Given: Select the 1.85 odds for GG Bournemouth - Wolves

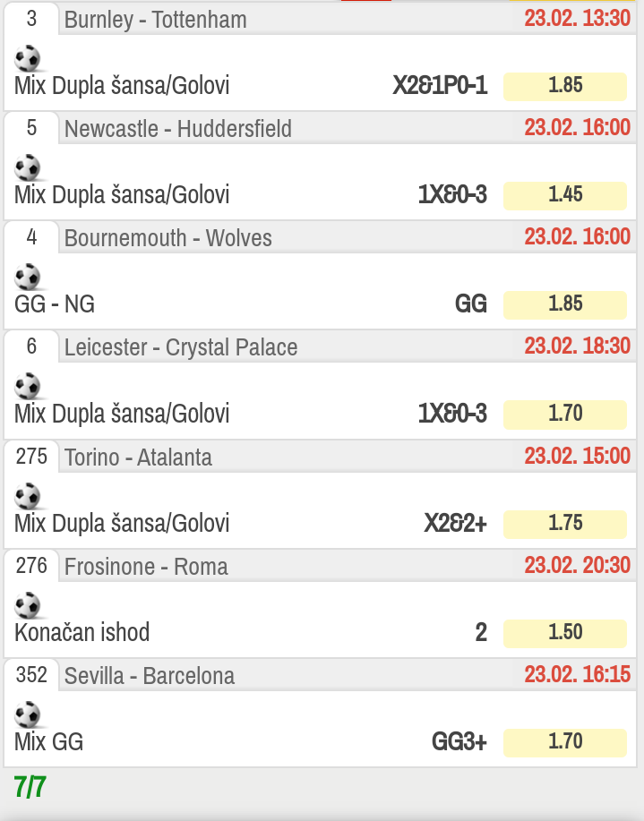Looking at the screenshot, I should point(565,304).
